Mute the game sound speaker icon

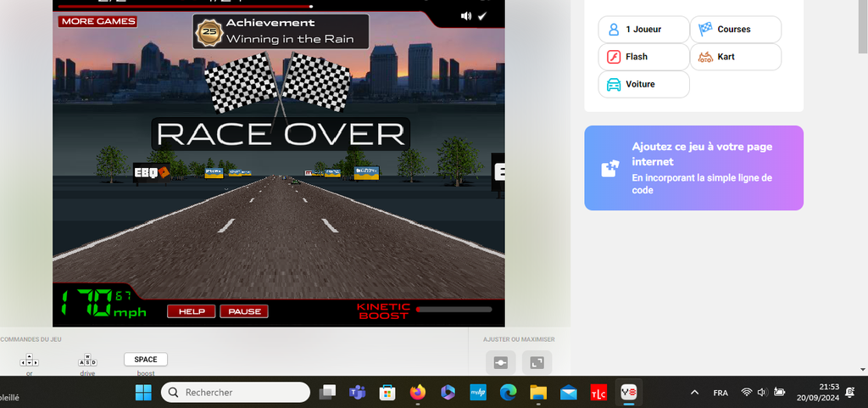465,16
